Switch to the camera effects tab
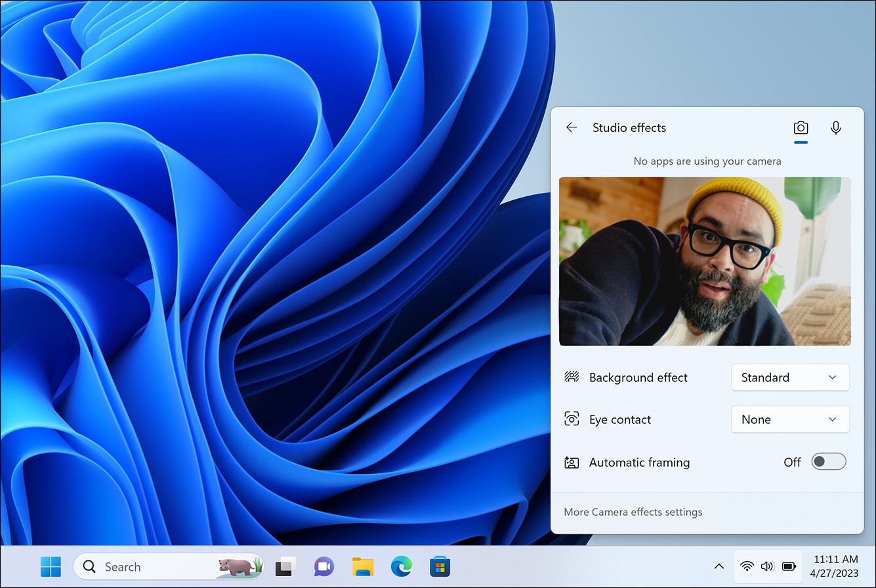The image size is (876, 588). (x=801, y=128)
